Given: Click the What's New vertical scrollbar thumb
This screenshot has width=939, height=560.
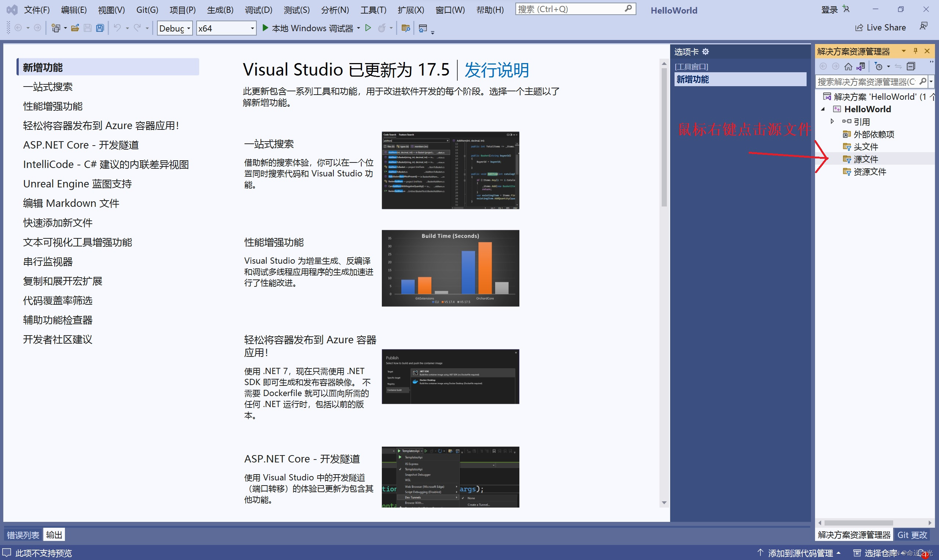Looking at the screenshot, I should tap(664, 137).
